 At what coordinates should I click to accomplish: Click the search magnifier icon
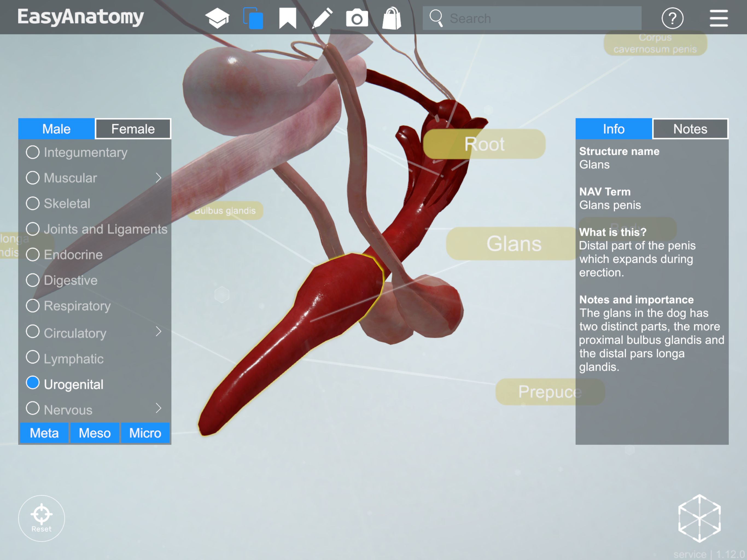click(436, 18)
